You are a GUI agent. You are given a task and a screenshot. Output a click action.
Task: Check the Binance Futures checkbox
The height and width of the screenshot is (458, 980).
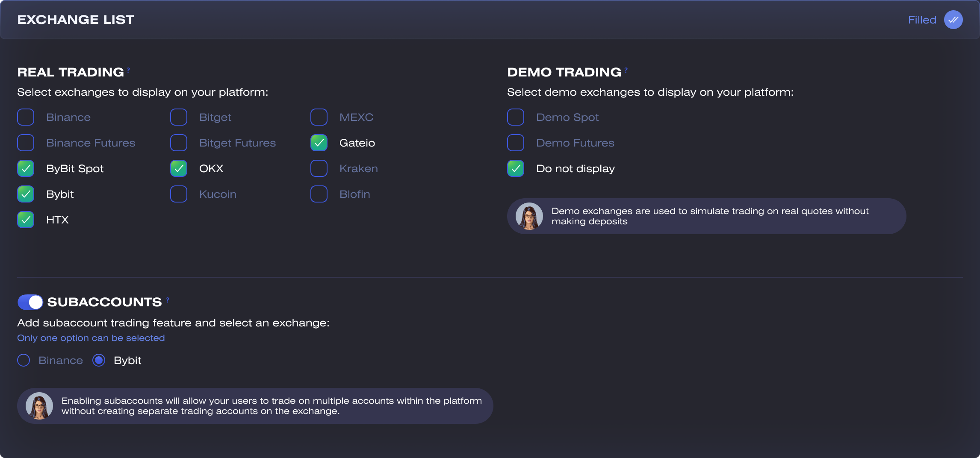26,143
